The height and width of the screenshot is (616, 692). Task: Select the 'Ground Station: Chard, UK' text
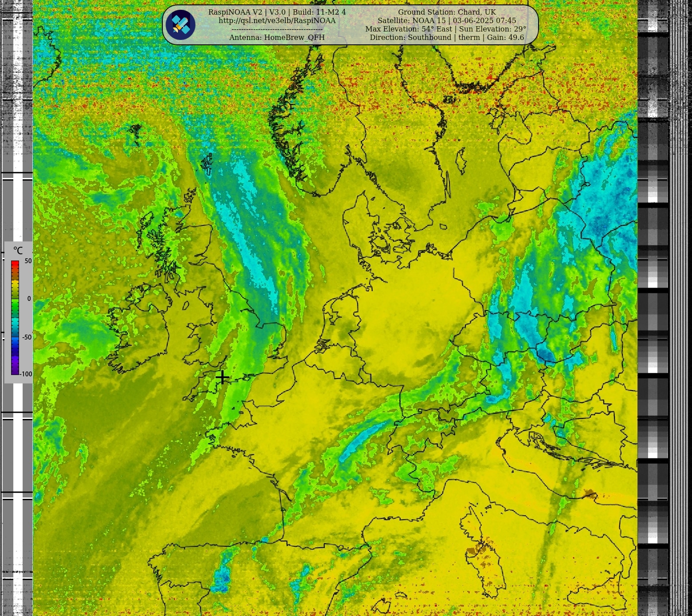[447, 12]
